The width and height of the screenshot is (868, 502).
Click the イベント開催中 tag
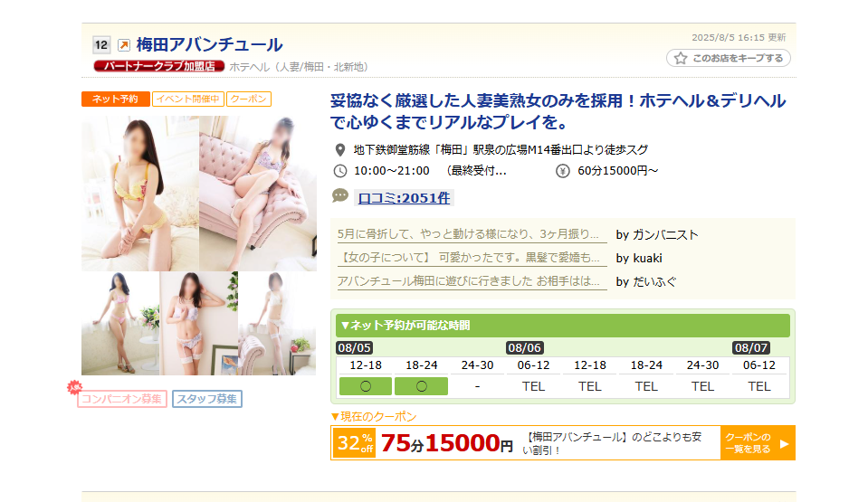188,99
